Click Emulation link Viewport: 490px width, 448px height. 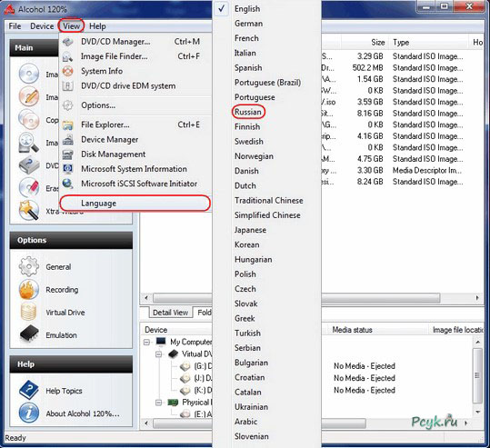coord(61,335)
